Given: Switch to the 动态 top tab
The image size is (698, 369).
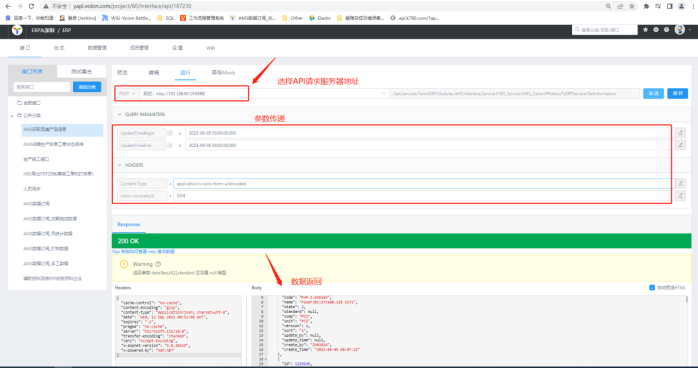Looking at the screenshot, I should coord(59,48).
